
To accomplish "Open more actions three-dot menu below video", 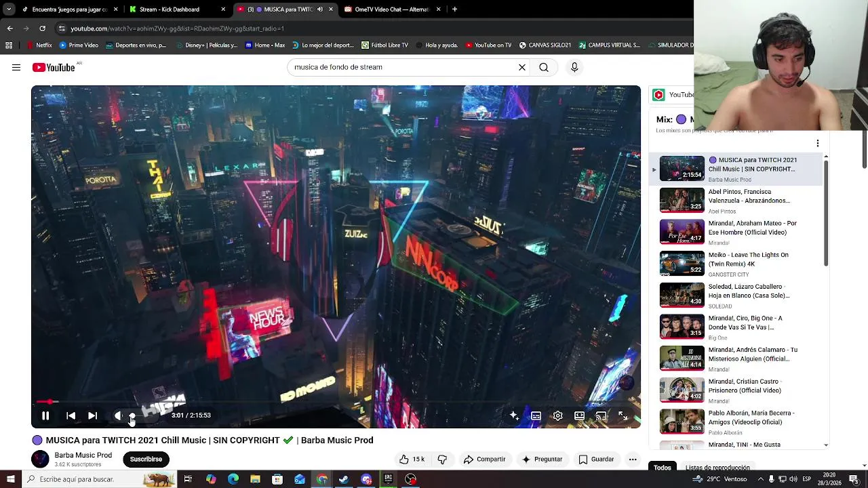I will [633, 459].
